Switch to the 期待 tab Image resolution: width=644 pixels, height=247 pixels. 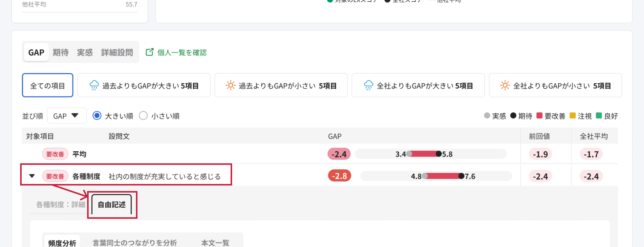(x=61, y=52)
